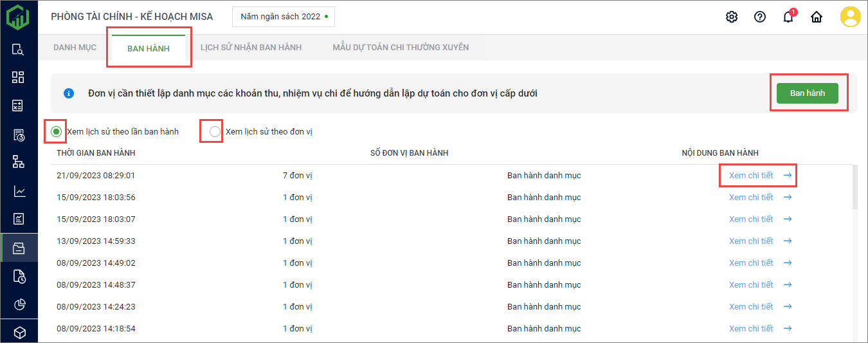Open the organization tree icon in sidebar
Screen dimensions: 868x343
click(19, 162)
